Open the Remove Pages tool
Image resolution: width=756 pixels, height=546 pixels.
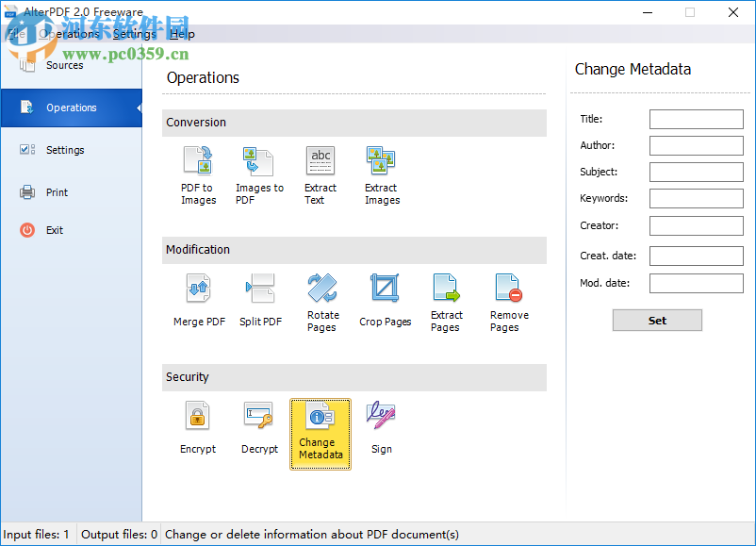(x=508, y=302)
